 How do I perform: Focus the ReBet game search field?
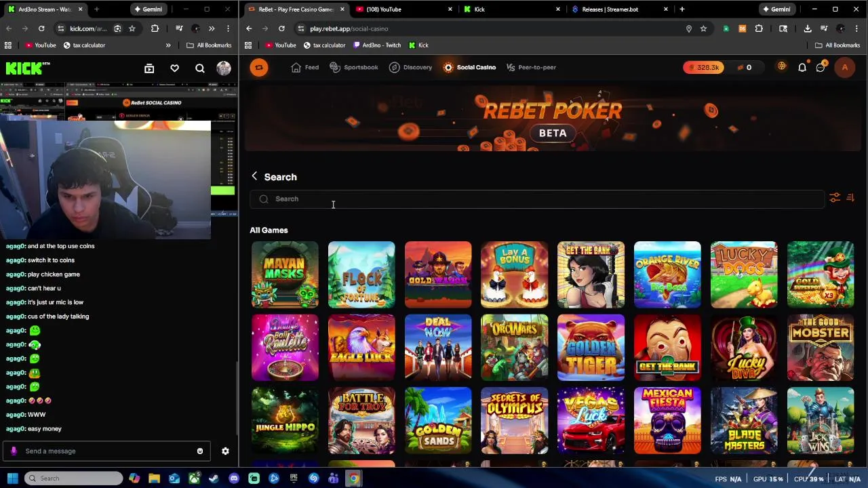[x=537, y=199]
